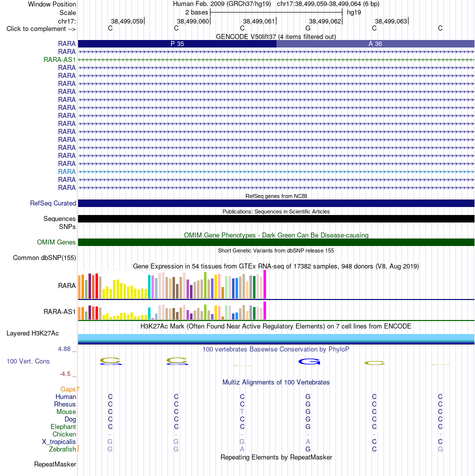
Task: Click the blue G conservation logo letter
Action: click(309, 361)
